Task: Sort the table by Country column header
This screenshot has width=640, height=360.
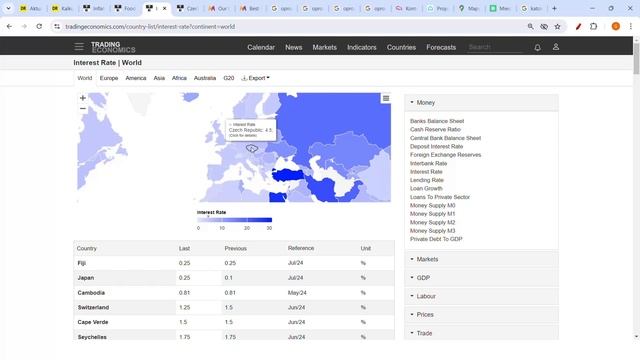Action: click(87, 248)
